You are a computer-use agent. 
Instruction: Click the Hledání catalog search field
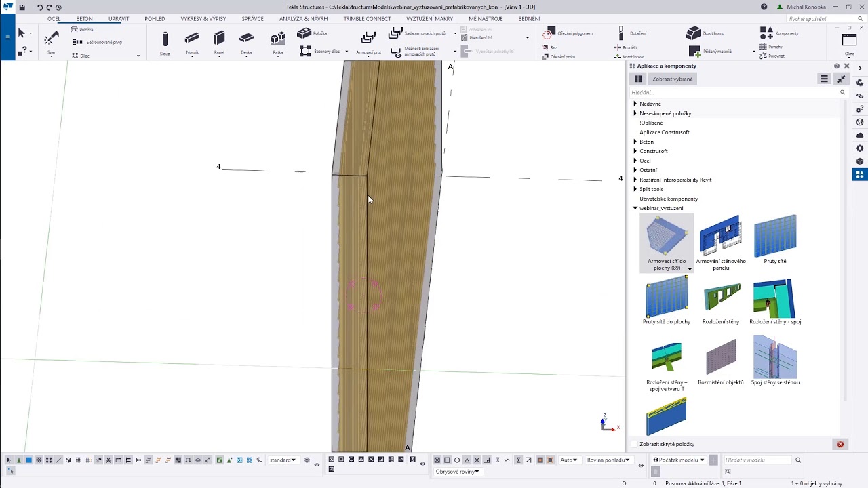point(734,92)
